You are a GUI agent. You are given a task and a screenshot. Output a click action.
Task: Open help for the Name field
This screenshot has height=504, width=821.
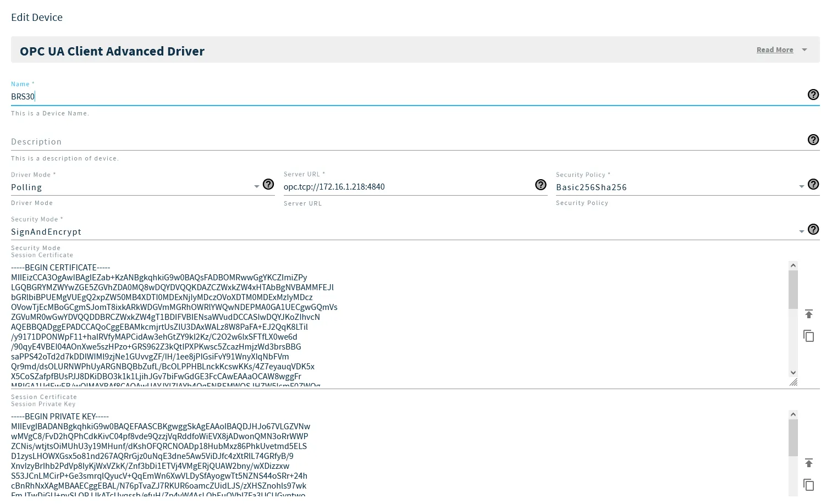pos(813,95)
